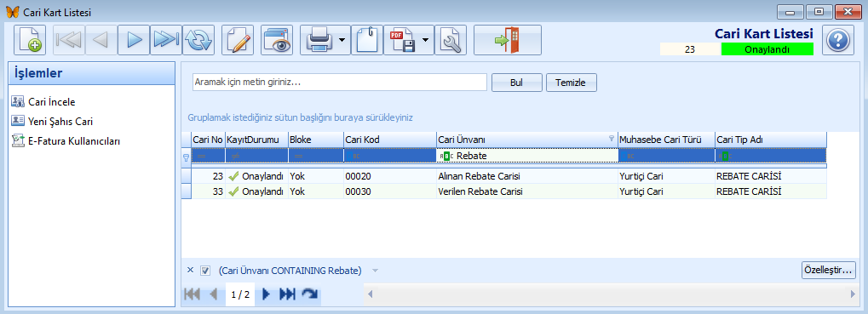Click the filter condition icon beside Rebate

pyautogui.click(x=446, y=156)
